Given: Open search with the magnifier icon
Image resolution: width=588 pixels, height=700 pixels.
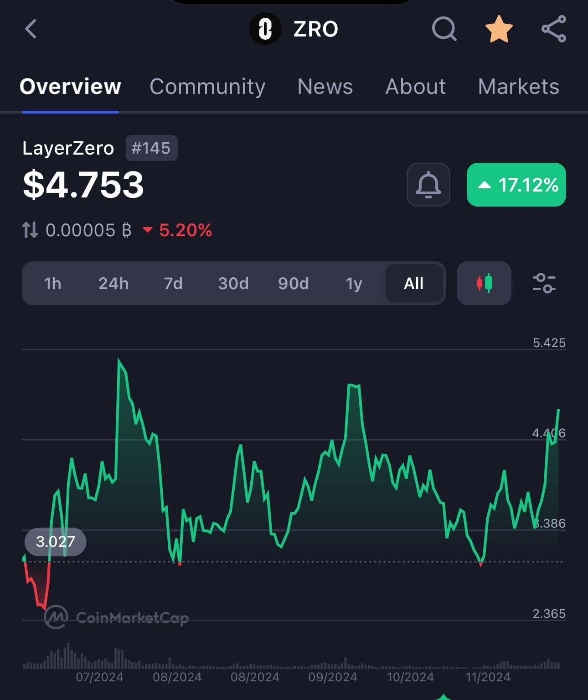Looking at the screenshot, I should pos(444,29).
